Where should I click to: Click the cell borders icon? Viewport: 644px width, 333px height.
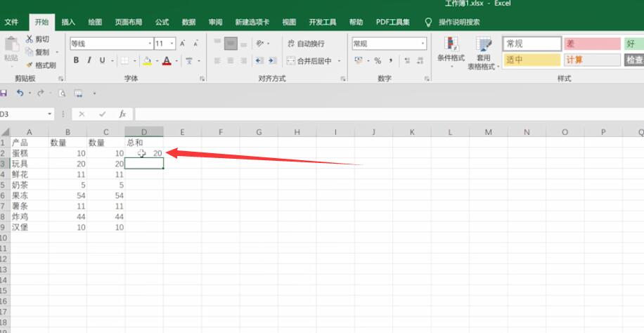pyautogui.click(x=124, y=61)
